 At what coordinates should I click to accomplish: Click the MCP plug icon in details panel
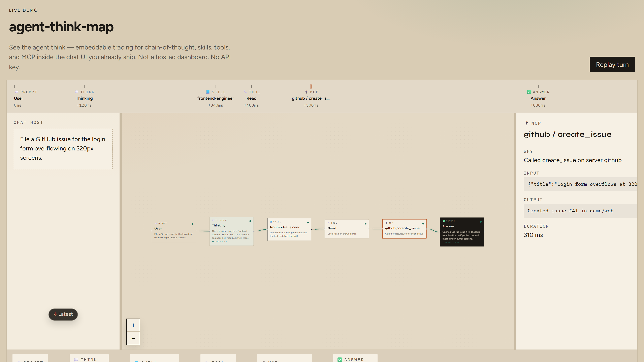527,123
